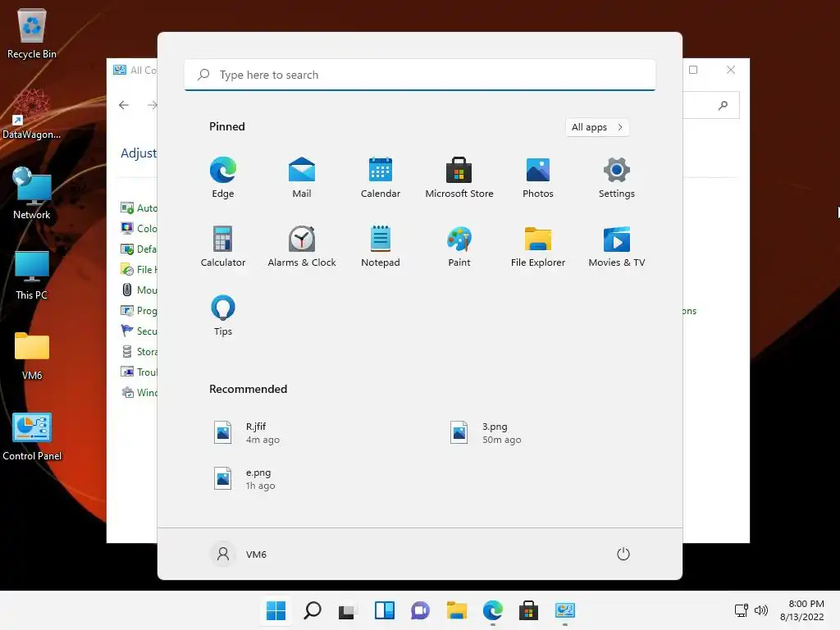The image size is (840, 630).
Task: Open the Calculator app
Action: click(x=223, y=246)
